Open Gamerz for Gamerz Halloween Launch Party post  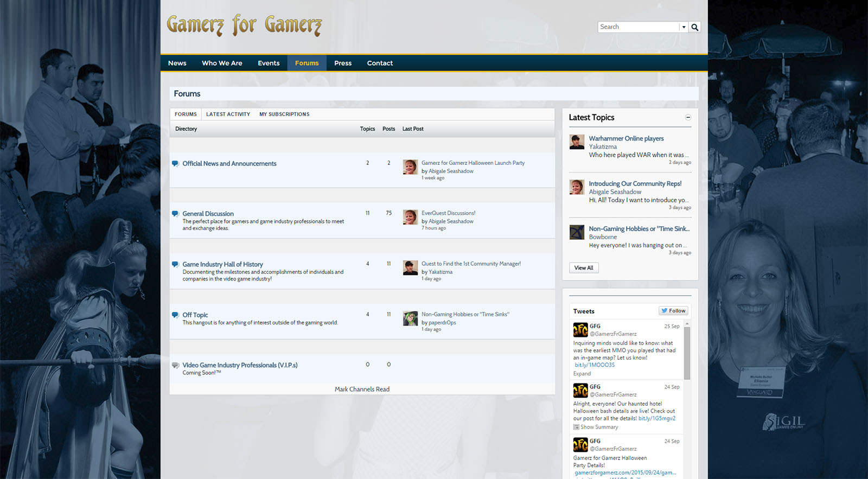473,163
